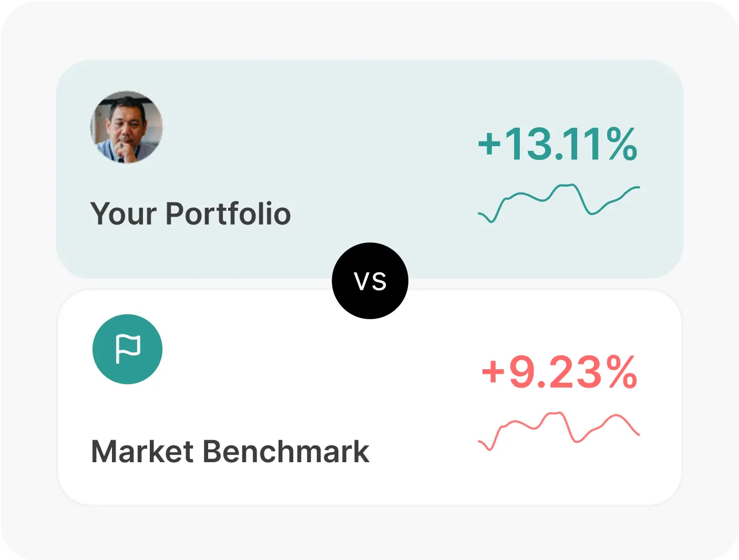Click the user profile avatar photo
Screen dimensions: 739x560
coord(127,127)
